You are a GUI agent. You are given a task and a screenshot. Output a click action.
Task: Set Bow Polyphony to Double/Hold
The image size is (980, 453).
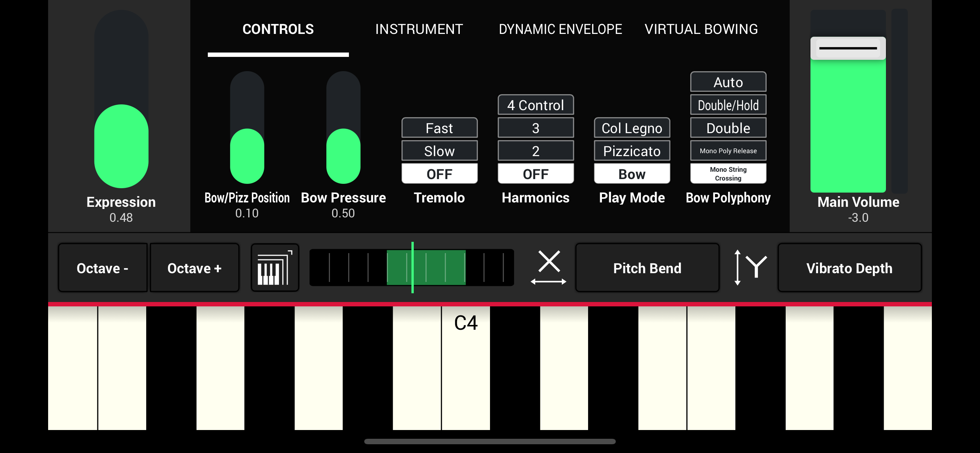[728, 105]
